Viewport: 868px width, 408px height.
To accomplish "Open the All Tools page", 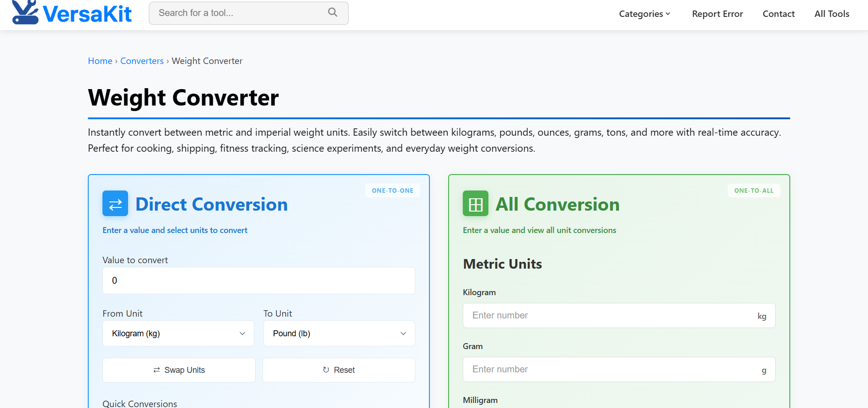I will 832,14.
